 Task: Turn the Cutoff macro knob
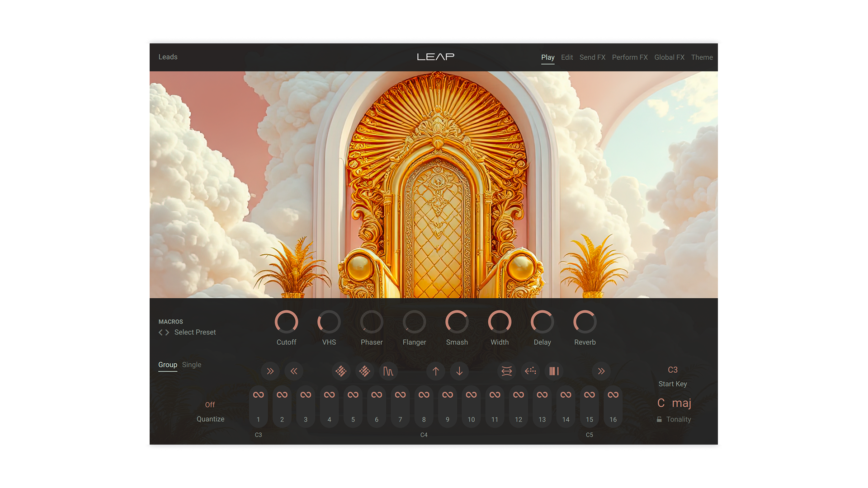[x=287, y=322]
